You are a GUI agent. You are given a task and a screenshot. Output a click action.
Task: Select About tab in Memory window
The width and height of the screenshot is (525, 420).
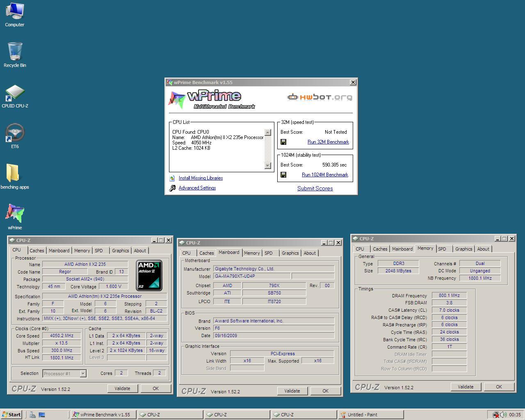(x=483, y=249)
